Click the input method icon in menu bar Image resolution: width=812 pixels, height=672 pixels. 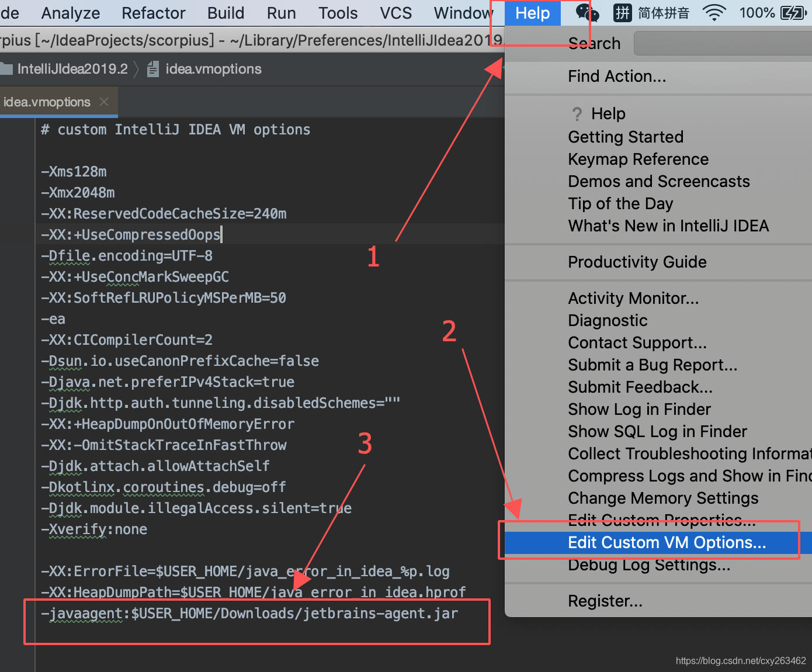point(622,12)
